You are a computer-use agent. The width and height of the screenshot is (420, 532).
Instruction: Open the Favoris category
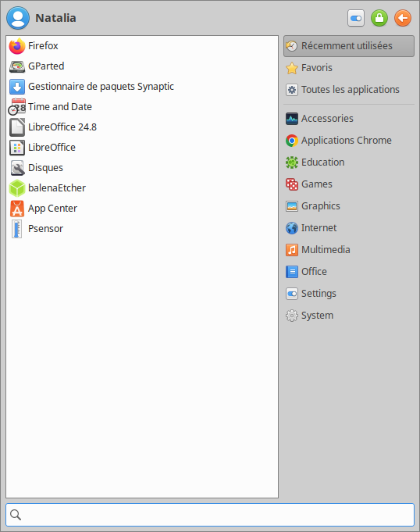pyautogui.click(x=349, y=68)
